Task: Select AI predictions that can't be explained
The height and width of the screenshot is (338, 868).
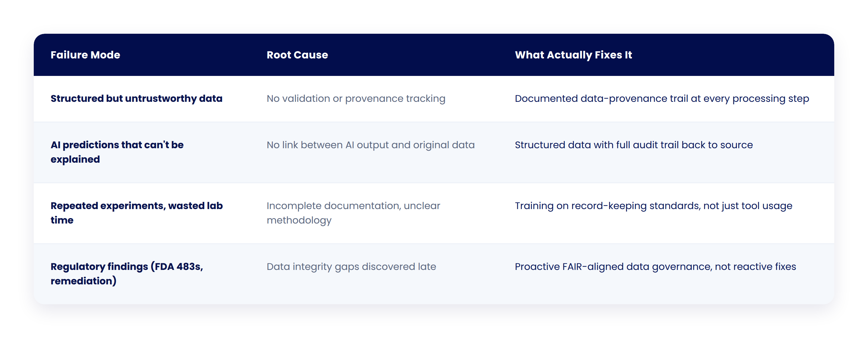Action: [x=117, y=152]
